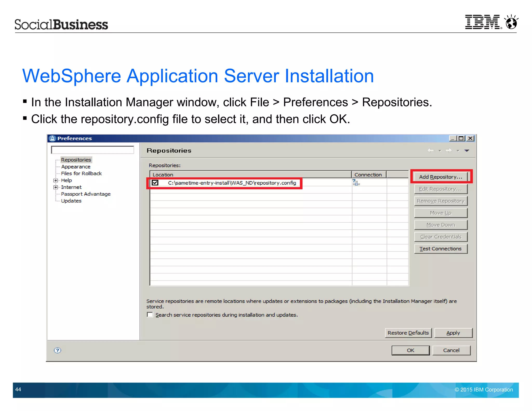Select Repositories in preferences tree
This screenshot has width=532, height=411.
click(76, 160)
